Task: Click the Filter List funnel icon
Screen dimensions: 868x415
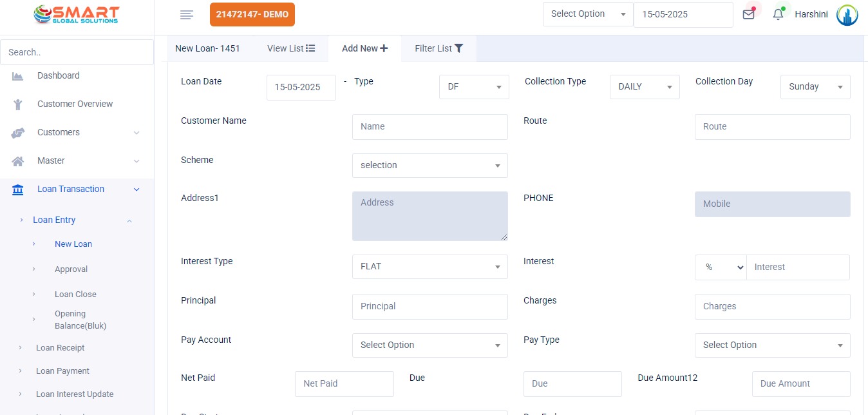Action: (458, 48)
